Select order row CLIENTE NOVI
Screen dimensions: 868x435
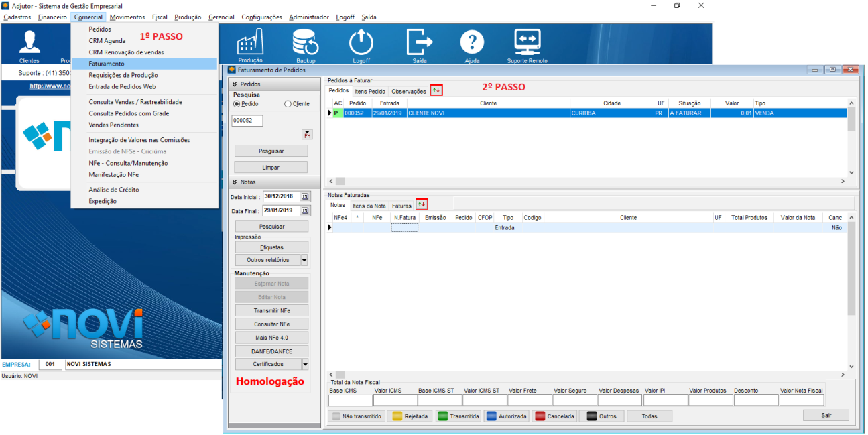[x=586, y=113]
